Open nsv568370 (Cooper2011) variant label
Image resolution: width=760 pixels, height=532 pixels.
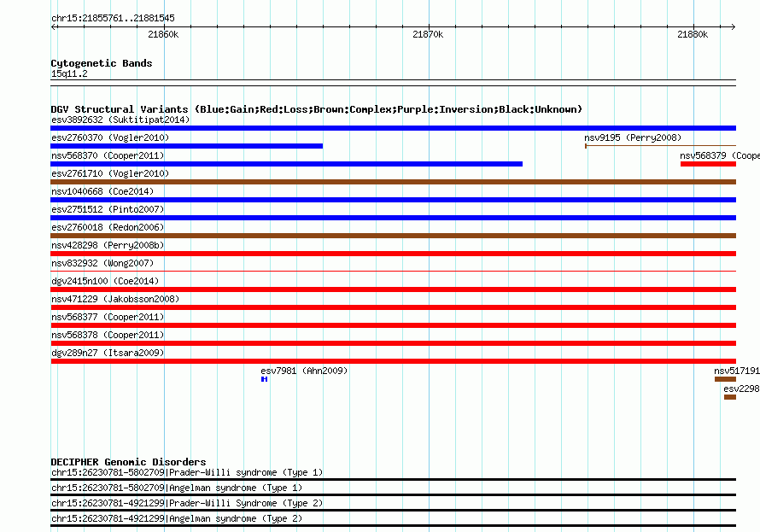click(108, 155)
